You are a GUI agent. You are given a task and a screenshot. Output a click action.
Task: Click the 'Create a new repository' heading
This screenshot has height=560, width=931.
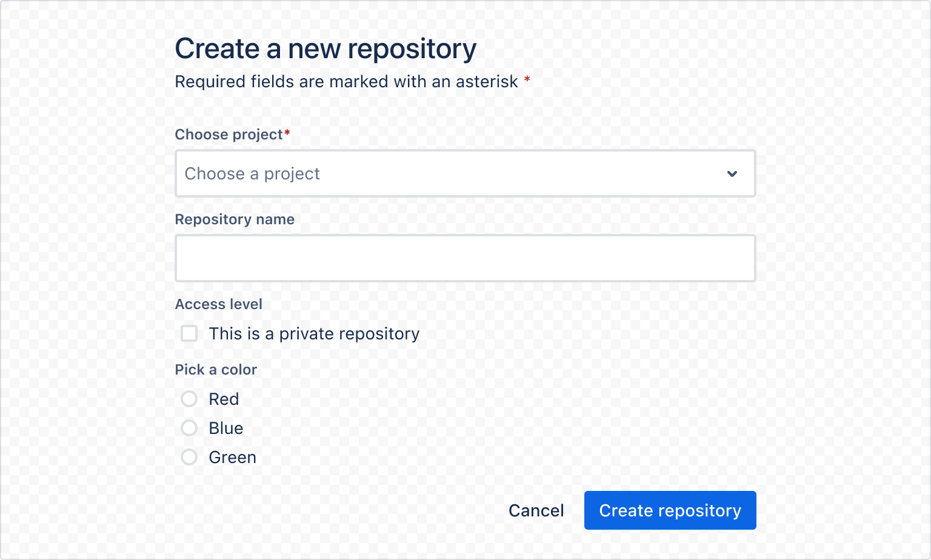coord(325,48)
